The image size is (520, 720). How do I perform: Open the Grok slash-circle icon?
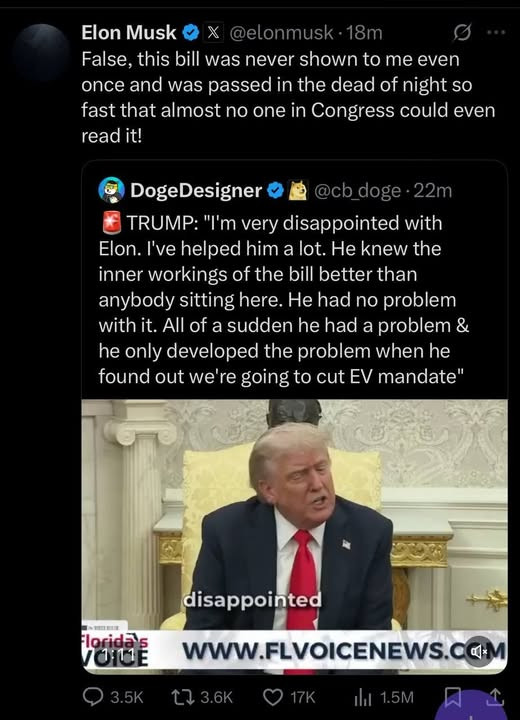(462, 33)
